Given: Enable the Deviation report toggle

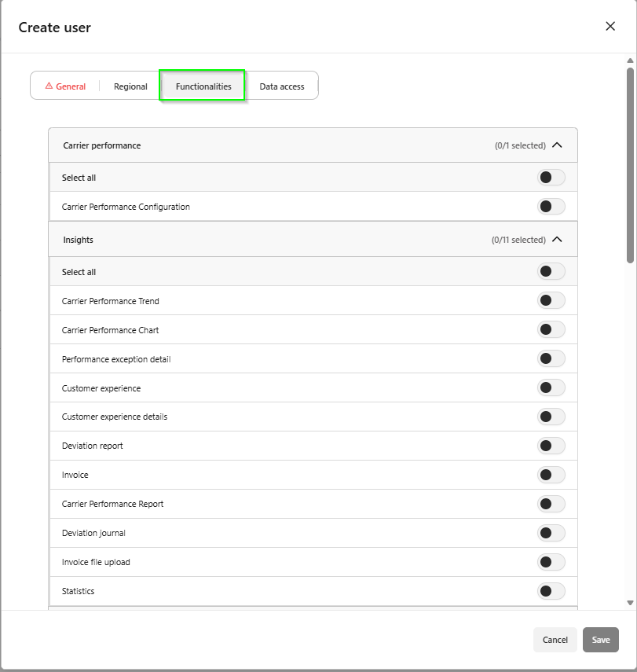Looking at the screenshot, I should [x=551, y=446].
